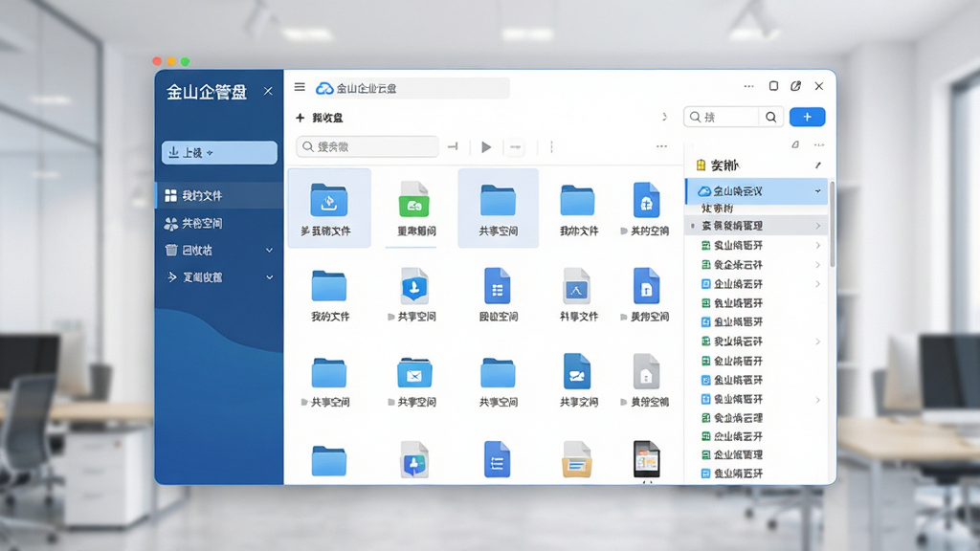The image size is (980, 551).
Task: Close the 金山企管盘 sidebar with its X icon
Action: pyautogui.click(x=268, y=91)
